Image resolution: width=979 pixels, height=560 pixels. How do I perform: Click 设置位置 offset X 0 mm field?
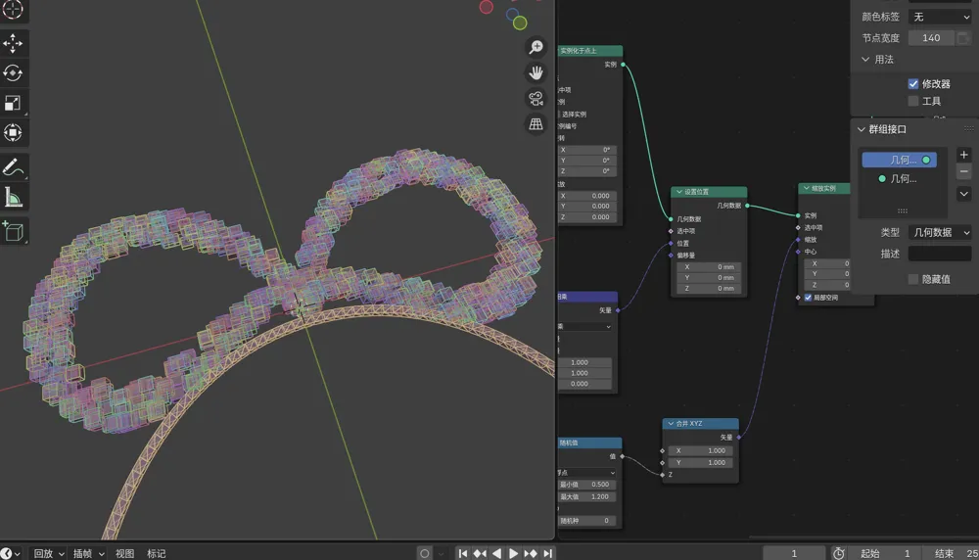click(709, 266)
